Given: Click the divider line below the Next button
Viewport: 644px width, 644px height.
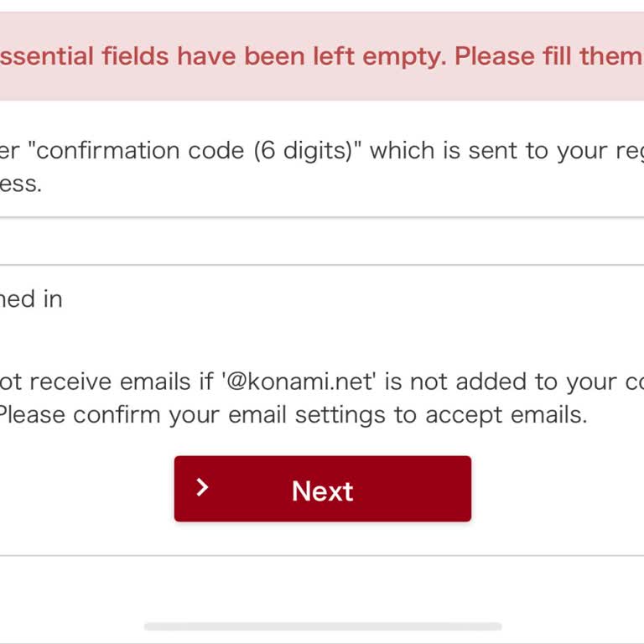Looking at the screenshot, I should [322, 555].
